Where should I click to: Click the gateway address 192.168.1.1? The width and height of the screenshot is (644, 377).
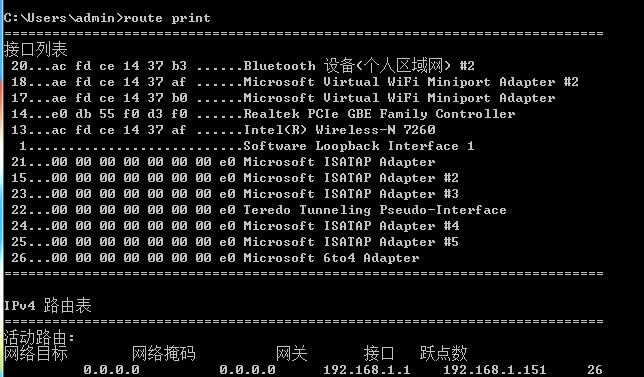pos(367,370)
